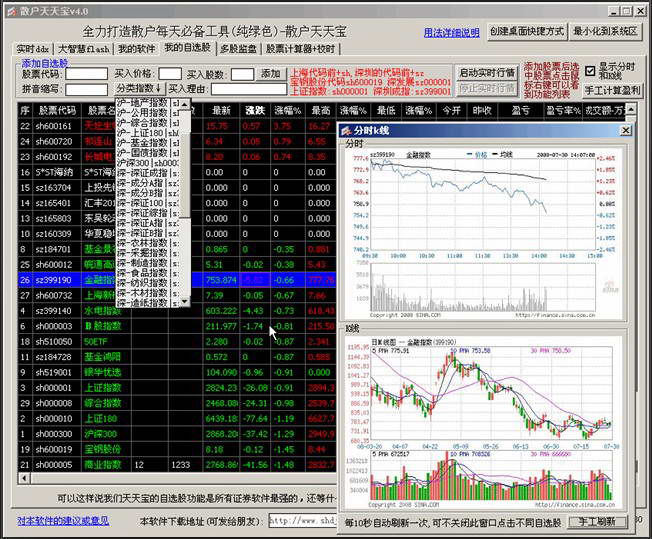Choose 深-深证成指 from the dropdown list
This screenshot has width=652, height=539.
pos(148,173)
